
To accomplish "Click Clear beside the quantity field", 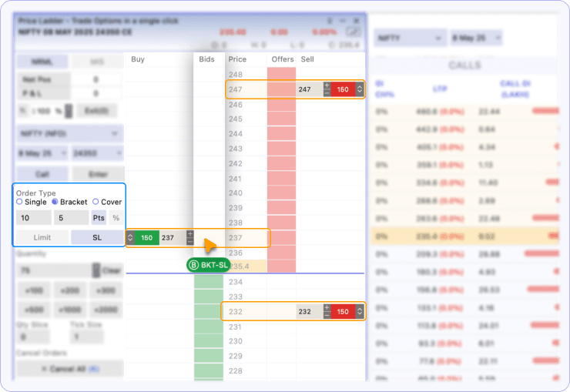I will point(111,270).
